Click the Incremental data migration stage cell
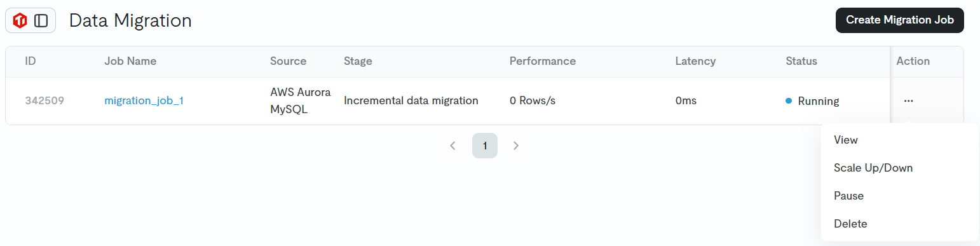Screen dimensions: 980x246 [x=411, y=100]
